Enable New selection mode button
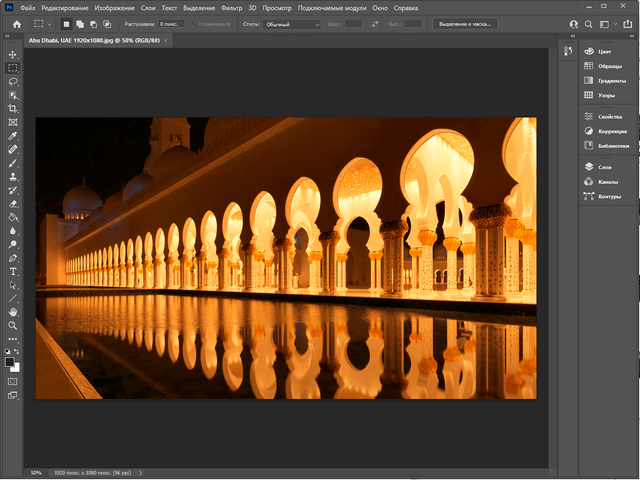The width and height of the screenshot is (640, 480). click(67, 24)
